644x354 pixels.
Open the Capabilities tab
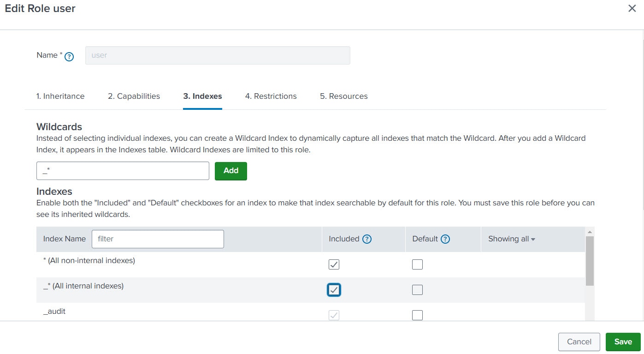[x=134, y=96]
